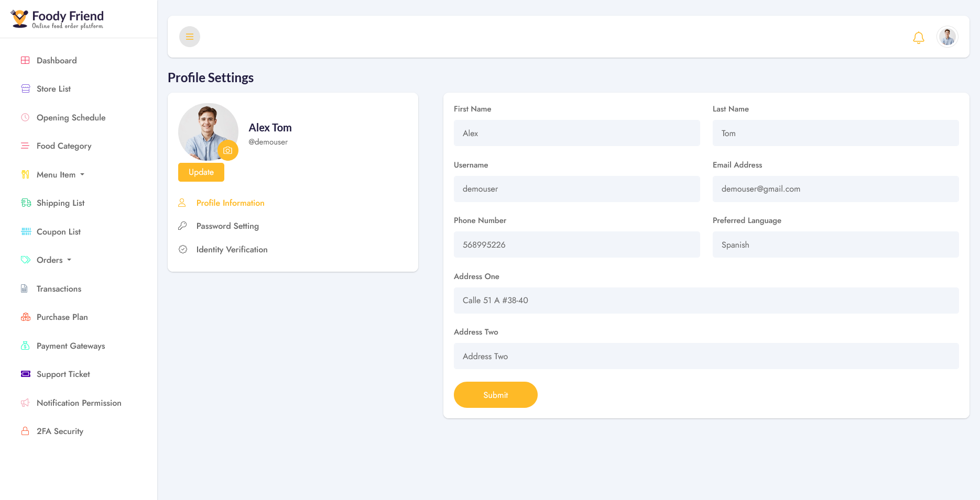Click the Payment Gateways money bag icon
Viewport: 980px width, 500px height.
(25, 346)
